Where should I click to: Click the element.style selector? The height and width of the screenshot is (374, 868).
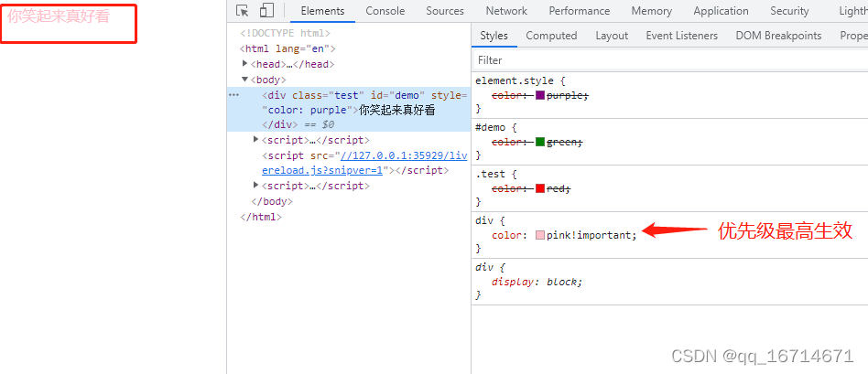point(514,80)
